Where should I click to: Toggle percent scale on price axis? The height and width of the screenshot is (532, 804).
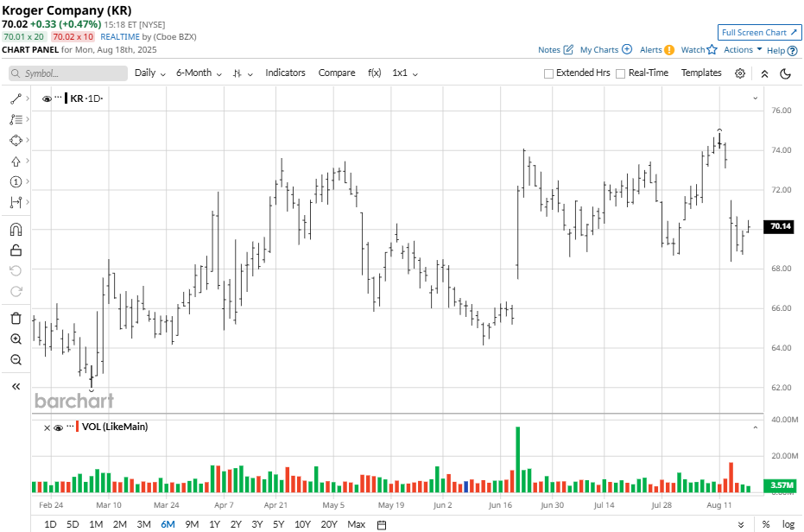click(765, 524)
